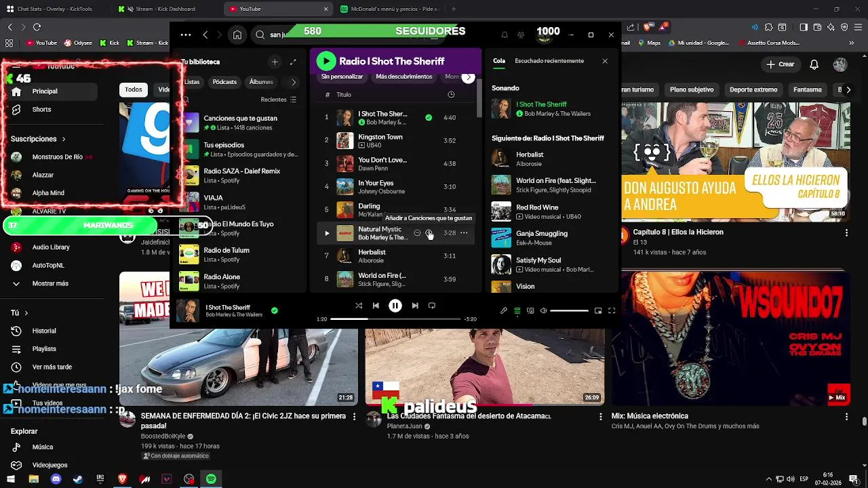The image size is (868, 488).
Task: Seek in the Spotify song progress bar
Action: tap(395, 319)
